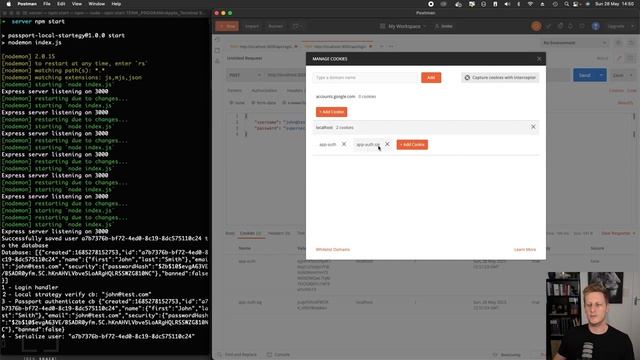Open the No Environment dropdown
The width and height of the screenshot is (640, 360).
coord(574,43)
